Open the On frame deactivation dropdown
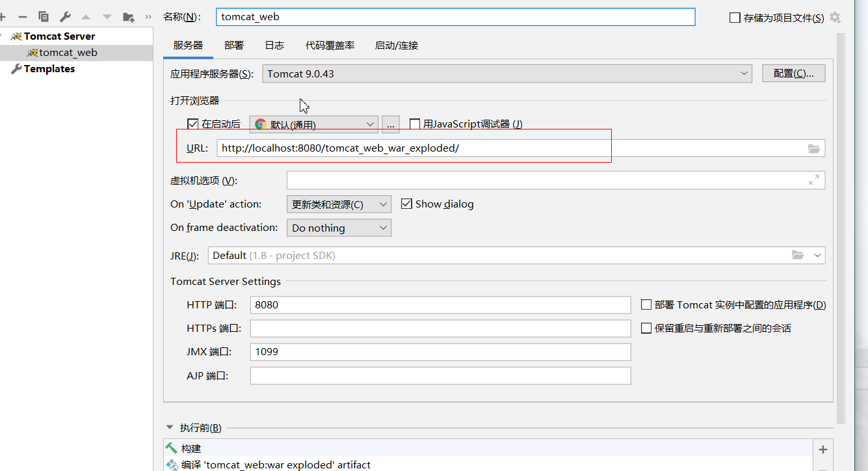 [339, 228]
